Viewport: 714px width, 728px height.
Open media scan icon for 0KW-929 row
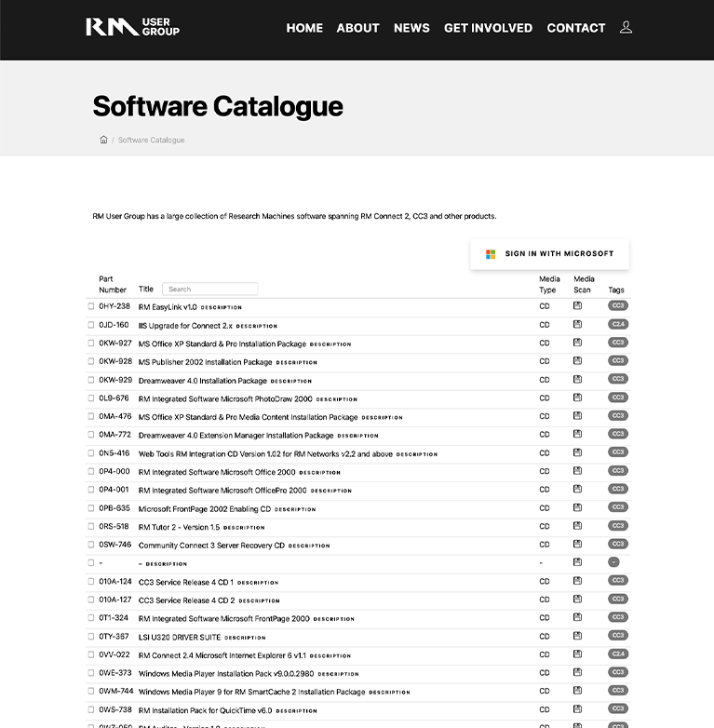point(577,379)
